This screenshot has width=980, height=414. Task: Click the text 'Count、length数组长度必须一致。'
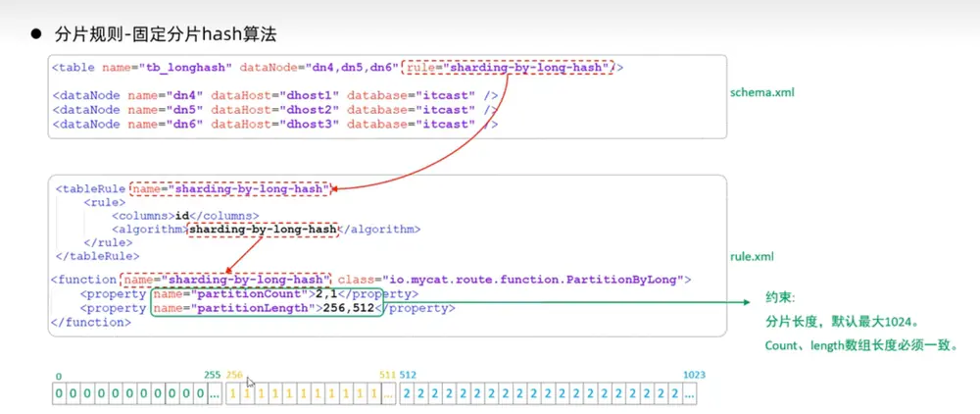tap(861, 345)
